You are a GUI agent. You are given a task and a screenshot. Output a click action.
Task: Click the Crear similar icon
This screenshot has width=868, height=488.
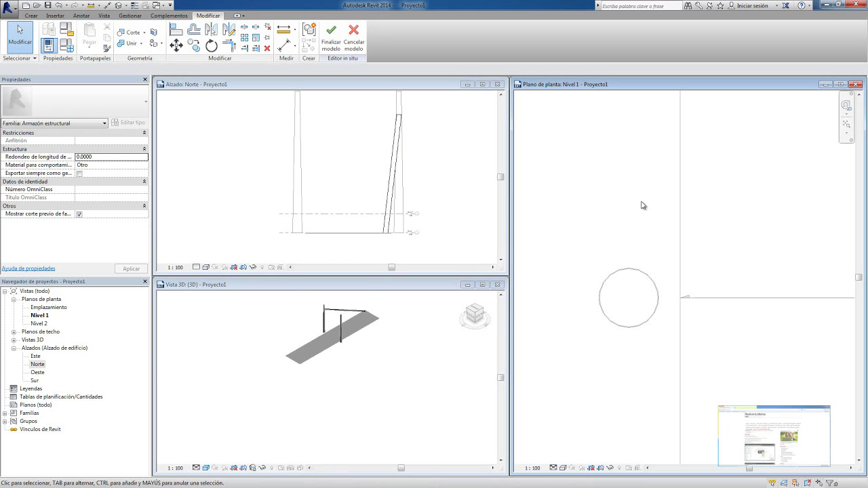point(309,29)
